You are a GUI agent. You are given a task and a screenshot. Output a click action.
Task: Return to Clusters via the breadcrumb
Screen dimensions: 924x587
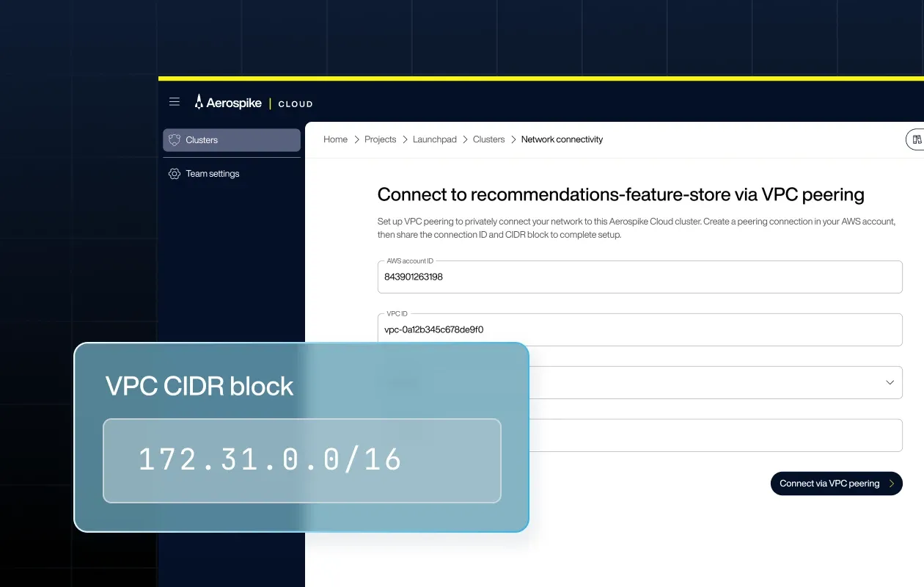pyautogui.click(x=488, y=139)
